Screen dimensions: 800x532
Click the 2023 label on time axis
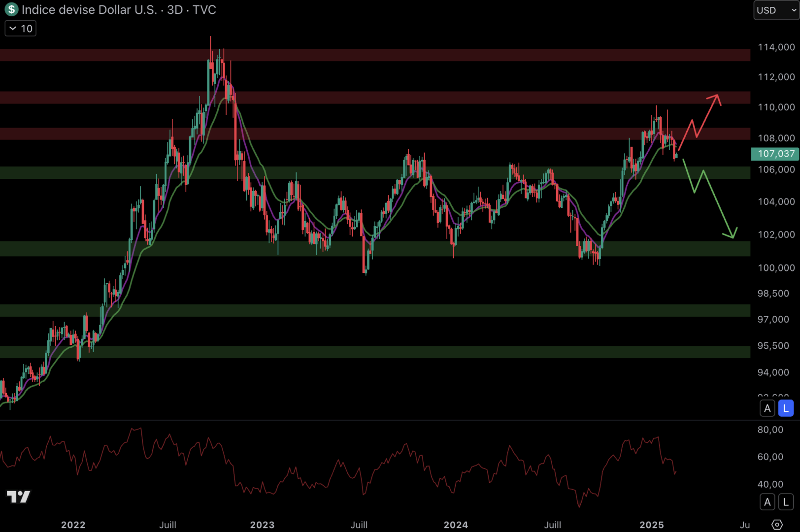pos(263,525)
